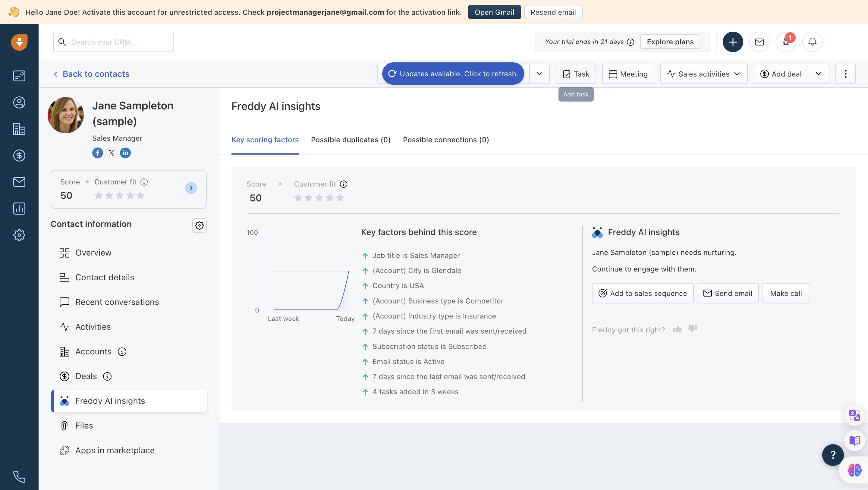Click the thumbs up feedback icon
Image resolution: width=868 pixels, height=490 pixels.
[x=677, y=329]
